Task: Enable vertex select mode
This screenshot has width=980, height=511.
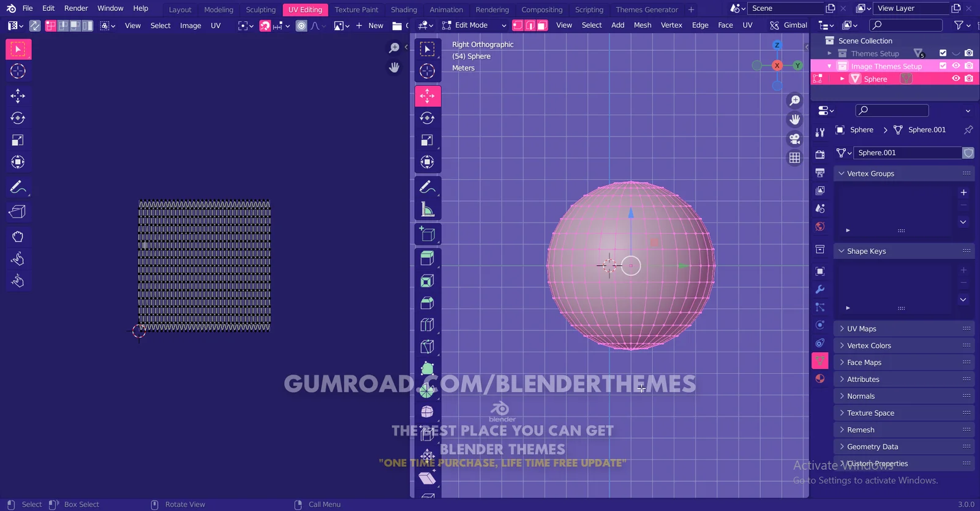Action: 518,25
